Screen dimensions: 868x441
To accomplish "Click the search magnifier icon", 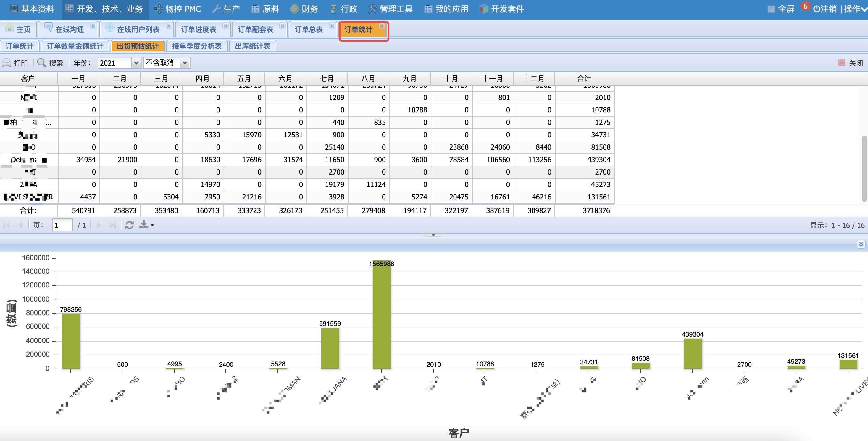I will point(41,63).
